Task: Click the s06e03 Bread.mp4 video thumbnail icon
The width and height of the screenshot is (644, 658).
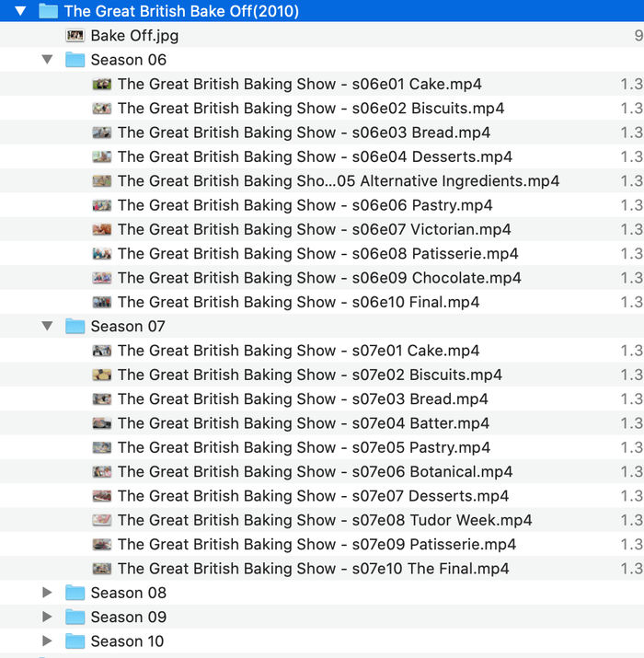Action: point(102,133)
